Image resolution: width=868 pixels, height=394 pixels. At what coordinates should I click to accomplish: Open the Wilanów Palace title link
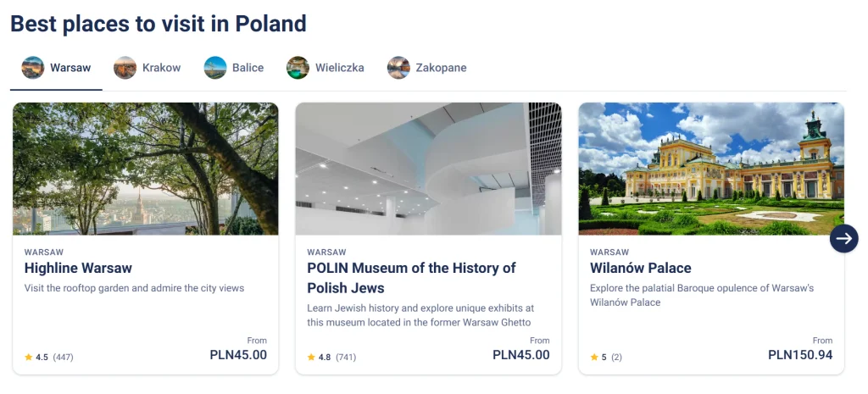point(641,268)
